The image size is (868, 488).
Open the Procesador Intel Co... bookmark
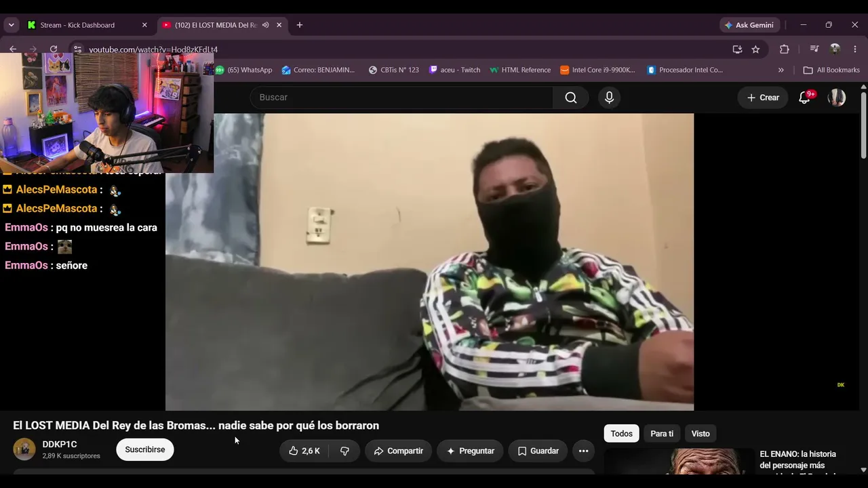click(x=686, y=70)
